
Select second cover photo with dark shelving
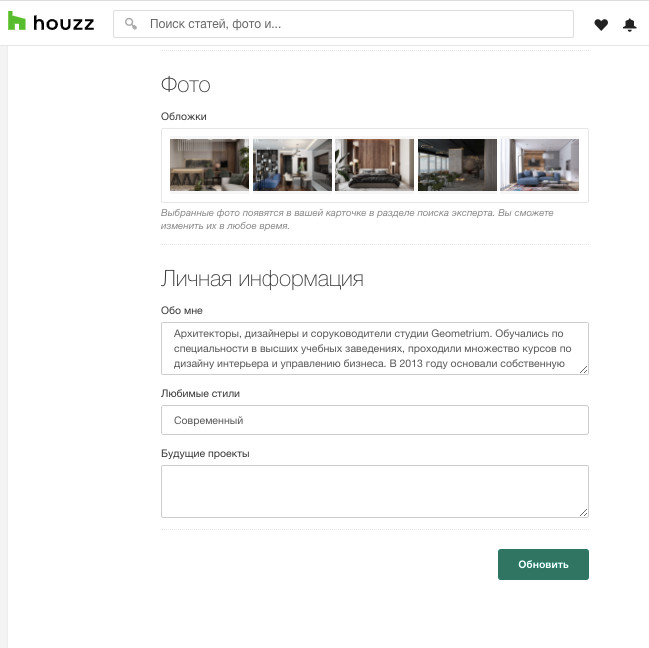292,165
